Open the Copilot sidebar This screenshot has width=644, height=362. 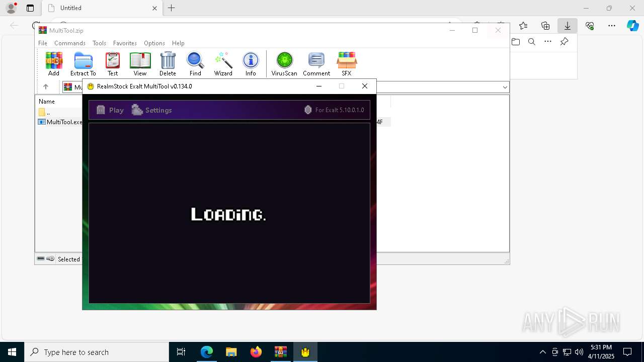point(632,26)
